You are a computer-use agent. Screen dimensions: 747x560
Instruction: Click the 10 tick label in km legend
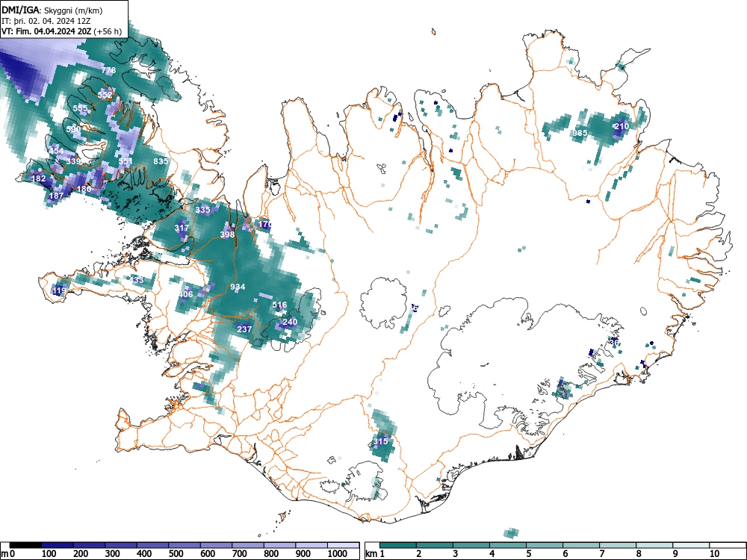[x=713, y=554]
